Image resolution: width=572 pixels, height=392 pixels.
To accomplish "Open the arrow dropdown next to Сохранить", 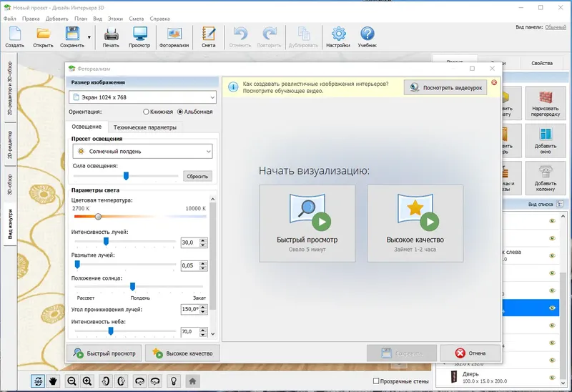I will point(89,37).
